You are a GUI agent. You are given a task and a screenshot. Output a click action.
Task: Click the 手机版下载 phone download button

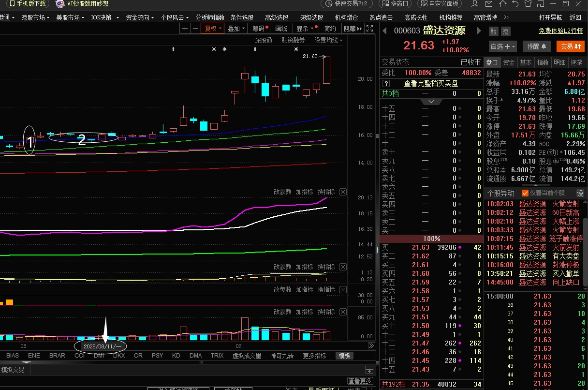tap(28, 4)
